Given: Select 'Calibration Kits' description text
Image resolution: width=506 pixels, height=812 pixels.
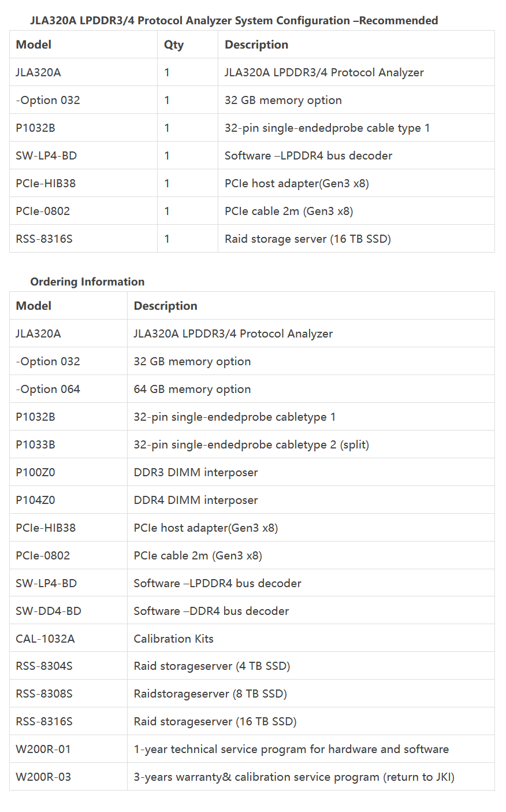Looking at the screenshot, I should click(x=173, y=639).
